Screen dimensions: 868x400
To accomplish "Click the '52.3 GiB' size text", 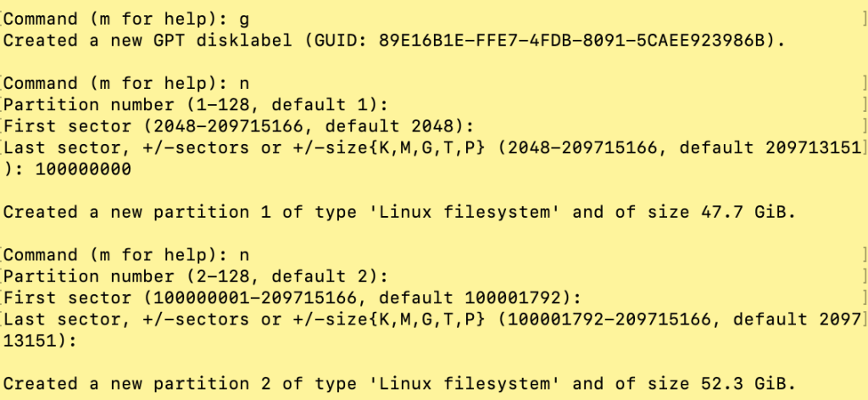I will pos(753,383).
